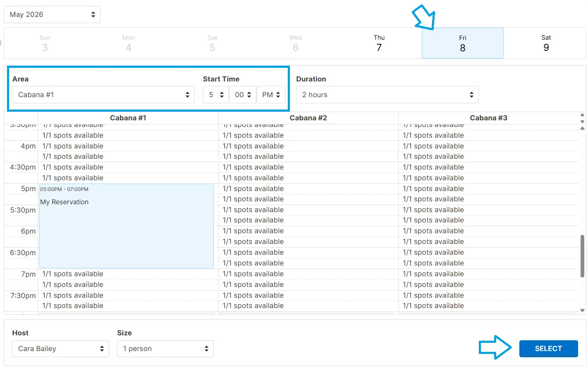Screen dimensions: 588x368
Task: Open the Start Time minutes selector
Action: [x=243, y=95]
